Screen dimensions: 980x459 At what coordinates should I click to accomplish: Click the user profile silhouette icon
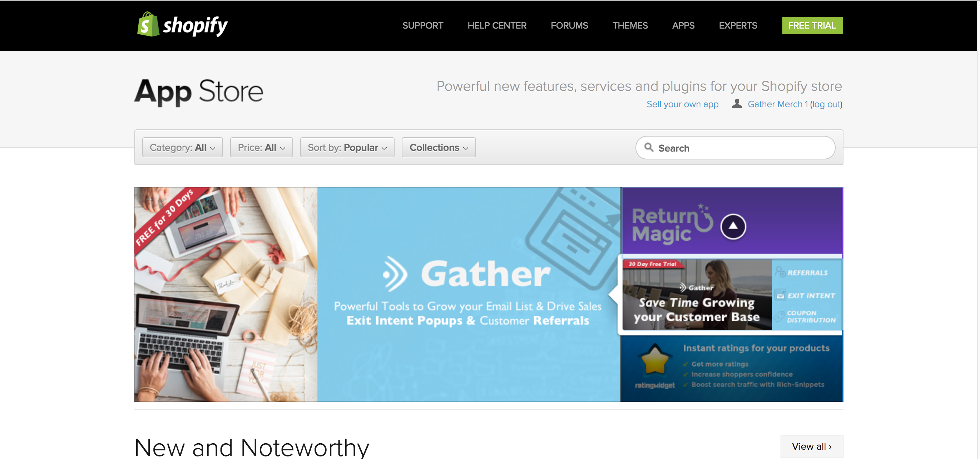[x=737, y=104]
